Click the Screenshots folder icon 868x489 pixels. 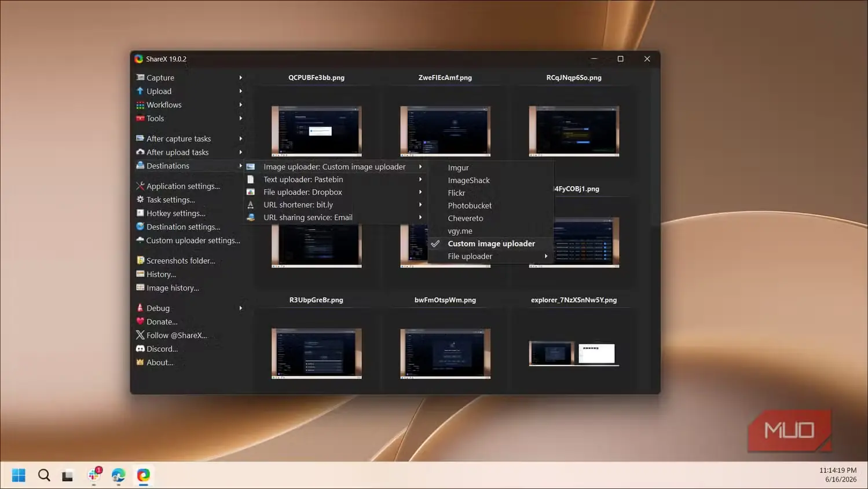[140, 261]
